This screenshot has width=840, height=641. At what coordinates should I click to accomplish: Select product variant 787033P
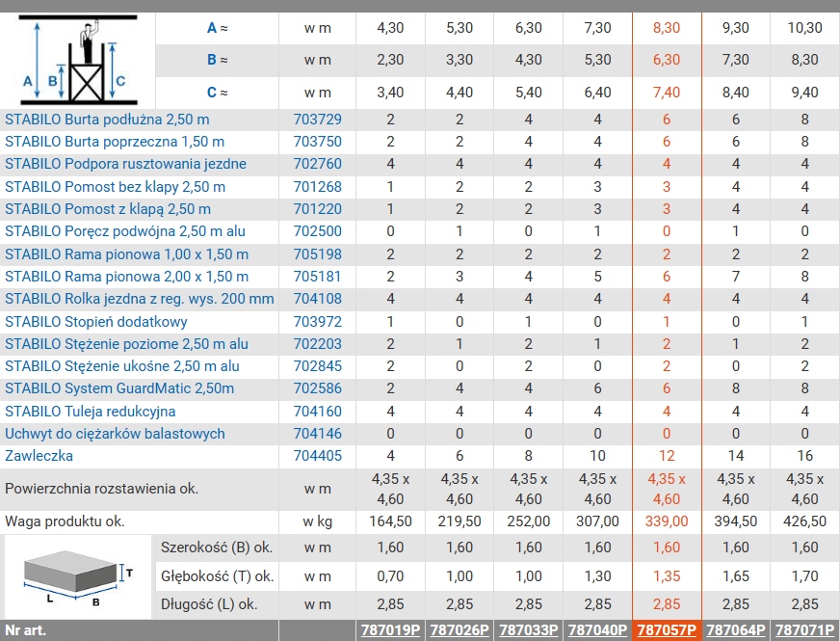point(529,630)
